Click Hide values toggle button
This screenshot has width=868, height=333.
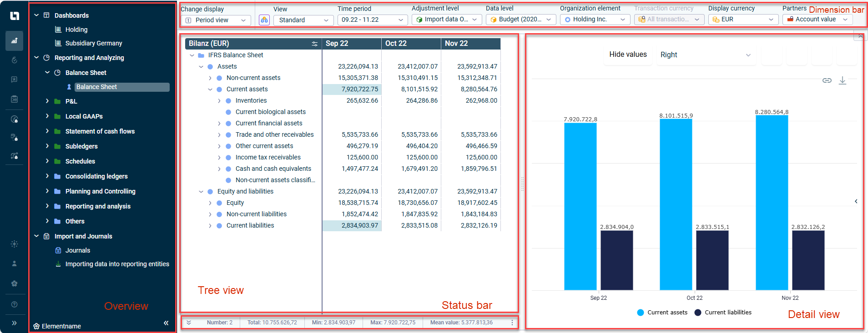pyautogui.click(x=628, y=55)
